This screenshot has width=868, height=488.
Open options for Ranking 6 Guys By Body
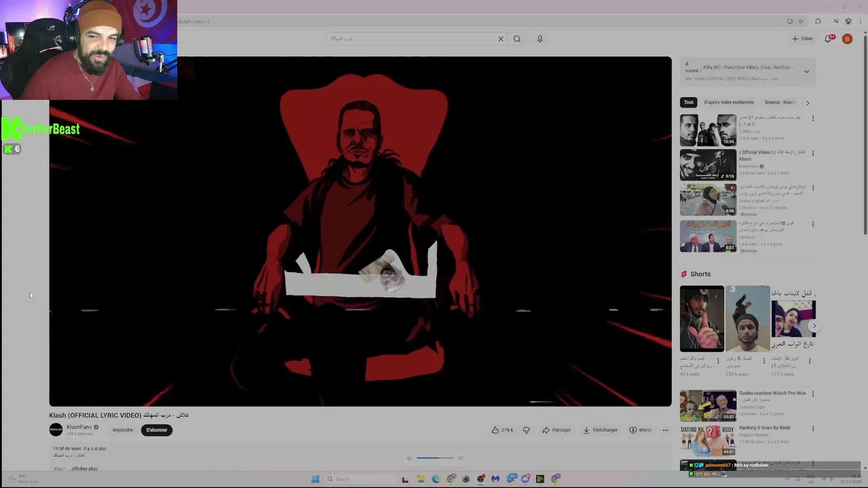[x=812, y=428]
